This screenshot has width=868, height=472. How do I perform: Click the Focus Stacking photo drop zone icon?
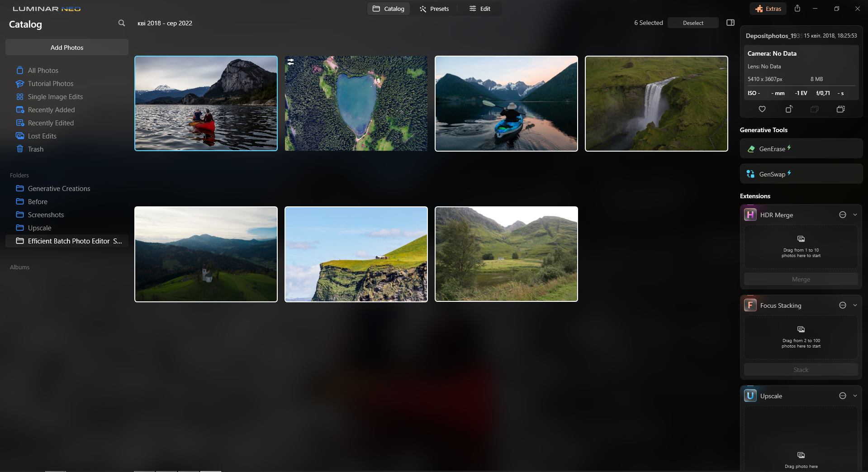[x=801, y=329]
